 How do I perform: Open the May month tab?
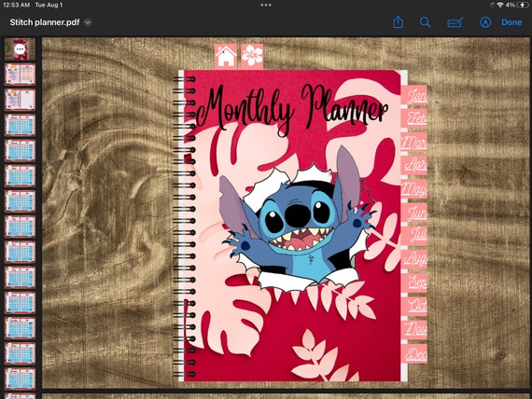(x=414, y=189)
